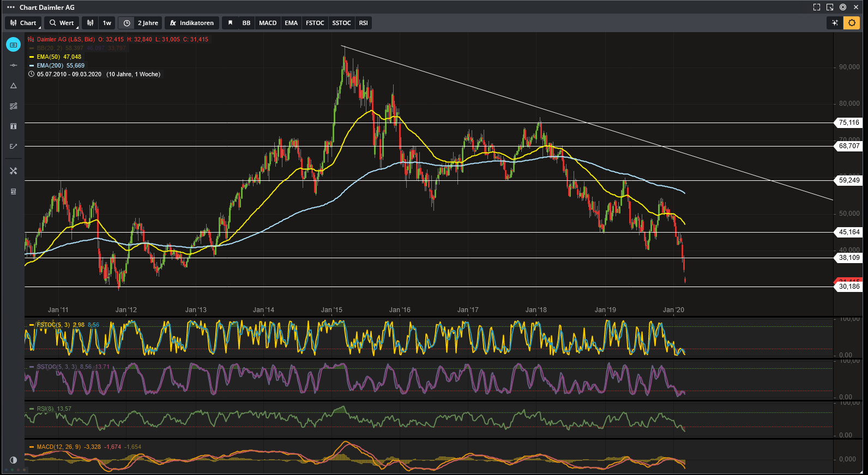Toggle the light theme sun button

coord(852,23)
